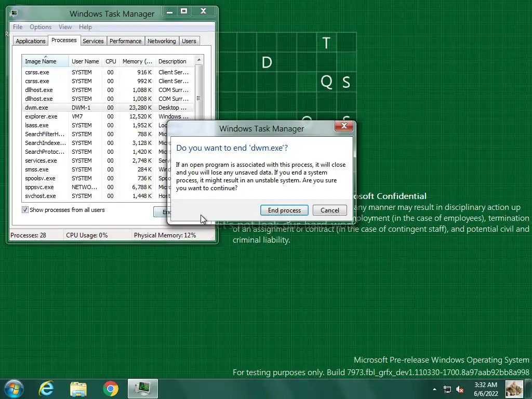Select the sppsvc.exe process
The height and width of the screenshot is (399, 532).
[95, 187]
